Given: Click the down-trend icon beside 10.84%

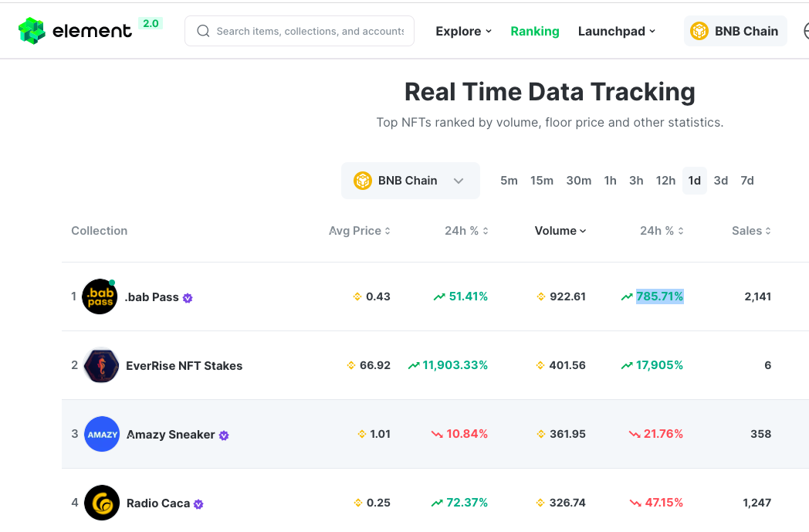Looking at the screenshot, I should click(437, 435).
